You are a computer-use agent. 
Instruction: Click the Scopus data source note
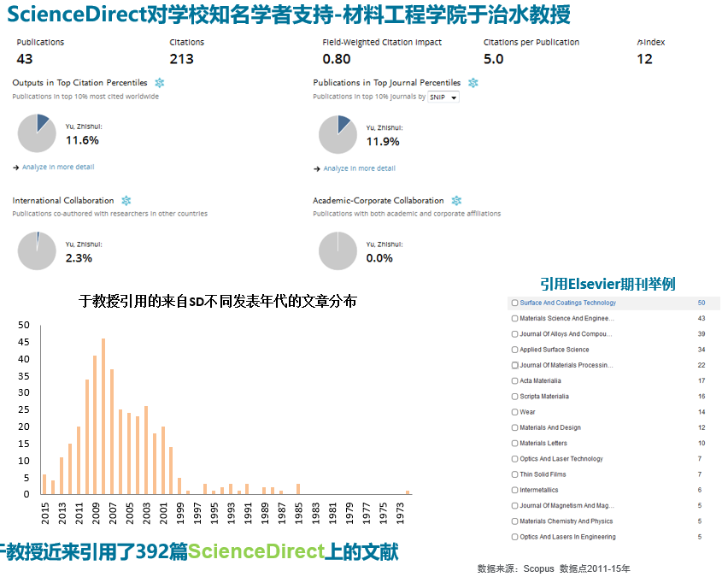pyautogui.click(x=554, y=568)
